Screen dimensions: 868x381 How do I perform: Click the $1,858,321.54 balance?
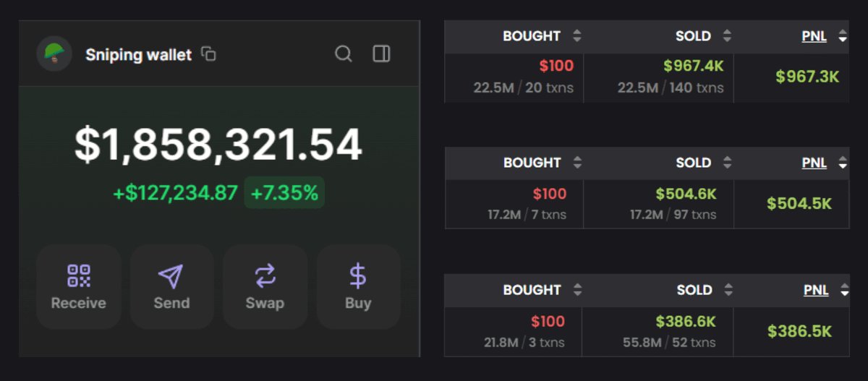[218, 145]
